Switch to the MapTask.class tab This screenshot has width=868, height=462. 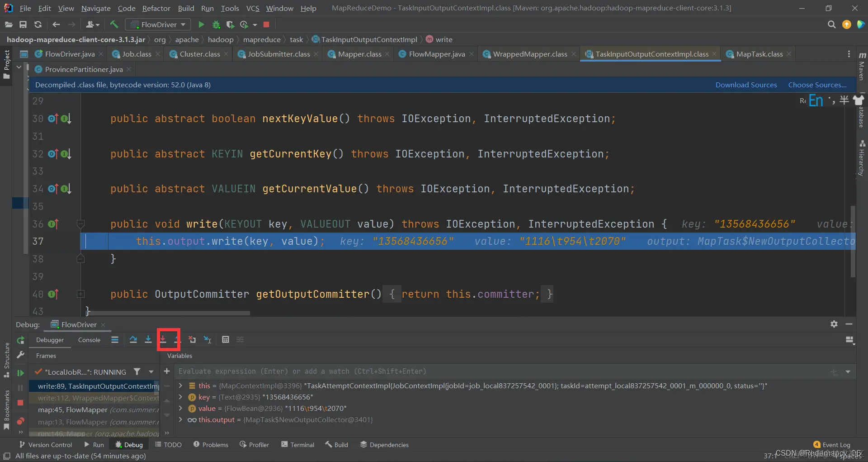(x=759, y=54)
